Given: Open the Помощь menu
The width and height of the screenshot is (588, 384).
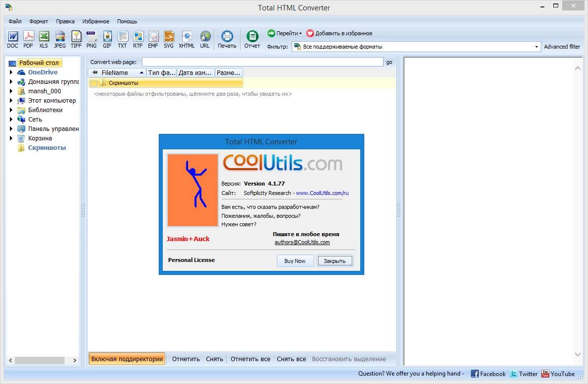Looking at the screenshot, I should 127,21.
